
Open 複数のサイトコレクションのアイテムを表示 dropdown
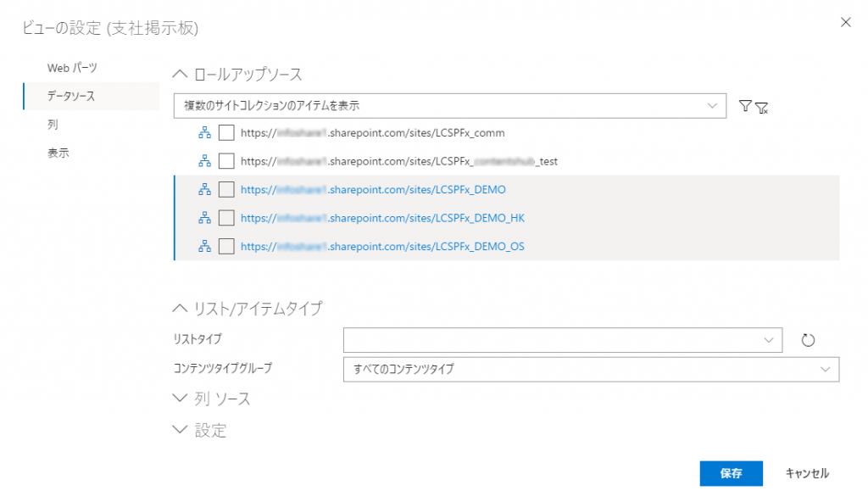coord(448,106)
